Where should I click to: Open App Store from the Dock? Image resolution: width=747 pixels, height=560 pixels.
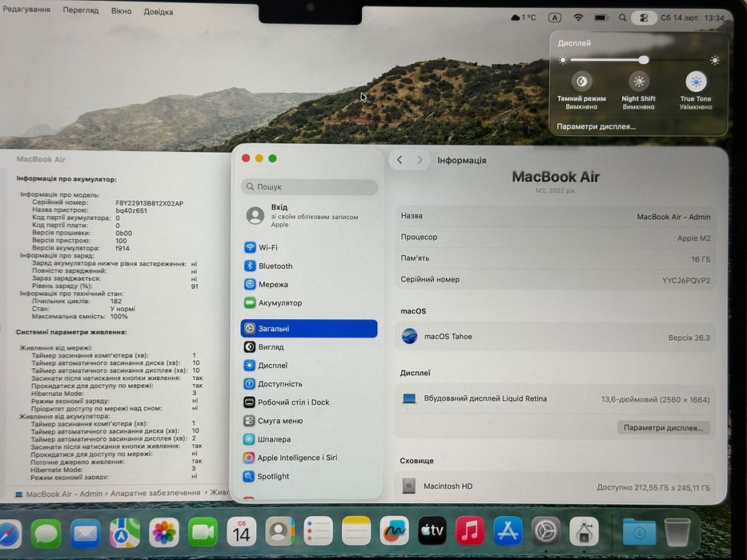(x=508, y=531)
